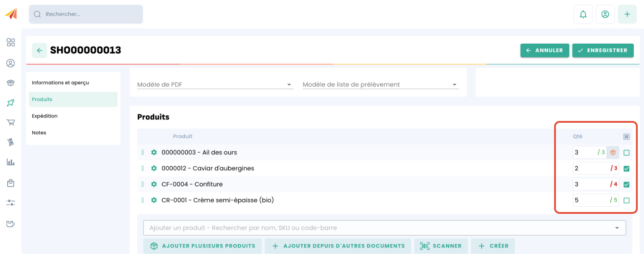Click AJOUTER PLUSIEURS PRODUITS button
Image resolution: width=644 pixels, height=254 pixels.
click(203, 246)
